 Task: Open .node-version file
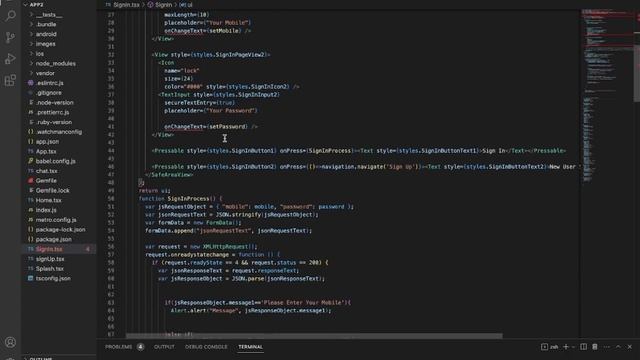55,102
